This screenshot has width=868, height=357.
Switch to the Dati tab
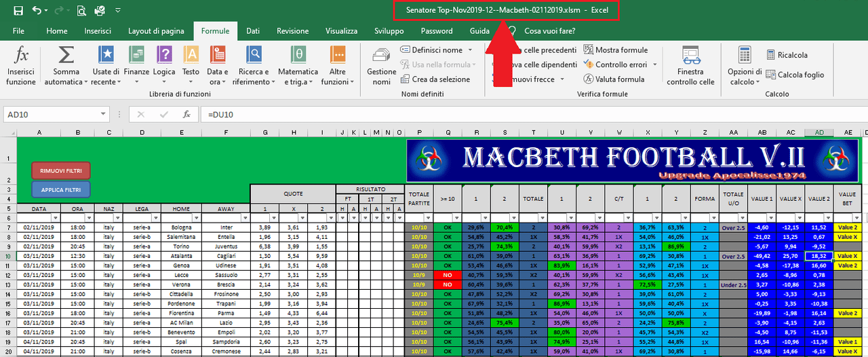pos(252,31)
